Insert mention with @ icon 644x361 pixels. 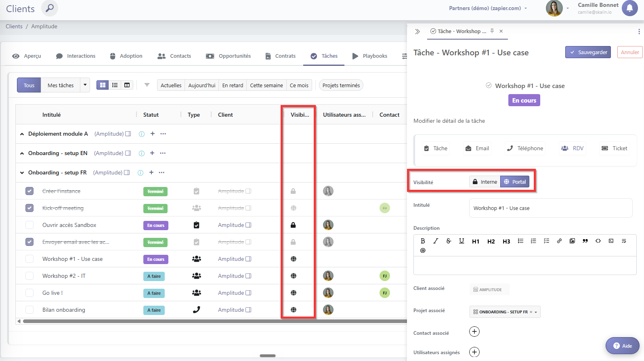423,250
